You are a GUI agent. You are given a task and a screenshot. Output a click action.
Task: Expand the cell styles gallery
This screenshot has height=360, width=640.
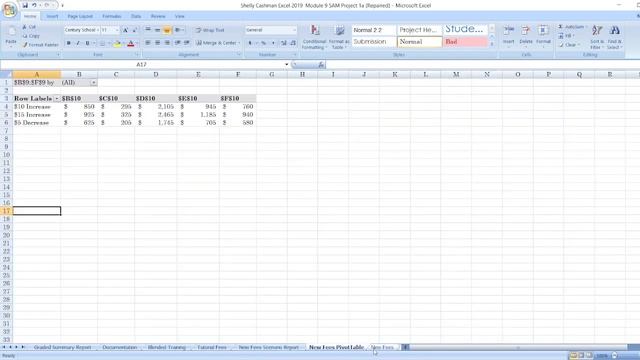[x=492, y=44]
